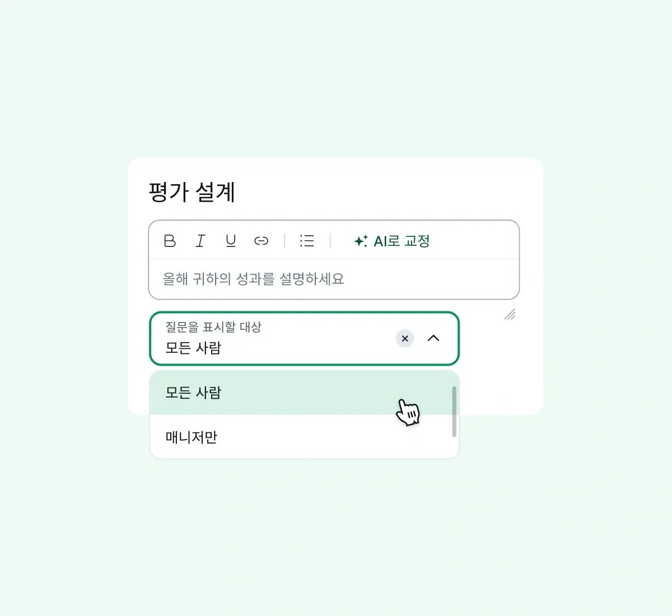Insert a hyperlink using the link icon
This screenshot has width=672, height=616.
(x=261, y=241)
